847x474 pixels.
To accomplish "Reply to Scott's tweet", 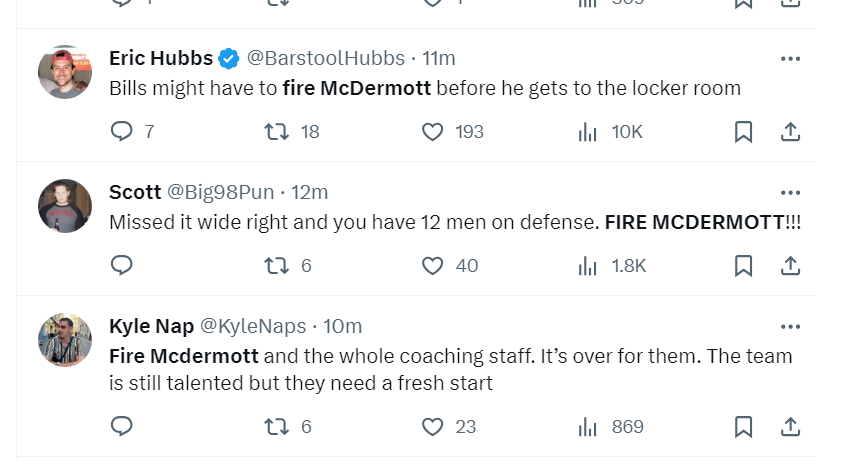I will click(121, 265).
